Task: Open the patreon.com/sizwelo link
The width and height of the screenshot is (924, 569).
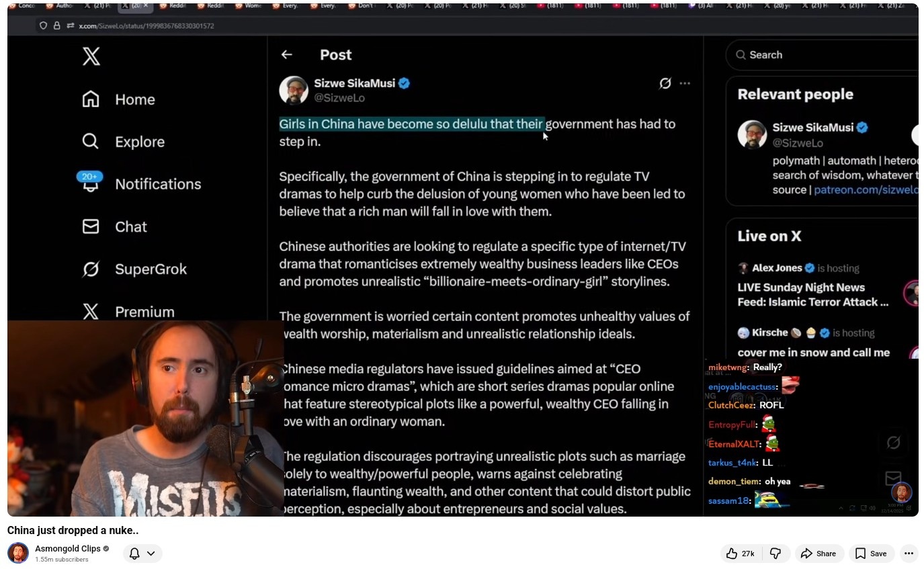Action: click(866, 190)
